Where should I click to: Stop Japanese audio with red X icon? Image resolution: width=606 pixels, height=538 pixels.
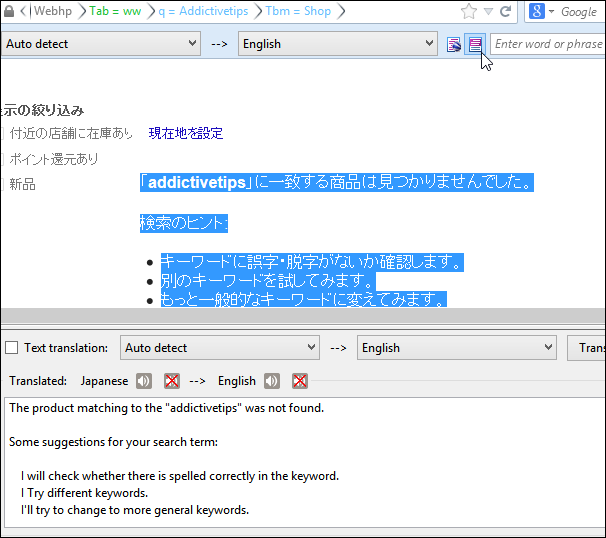pyautogui.click(x=172, y=381)
